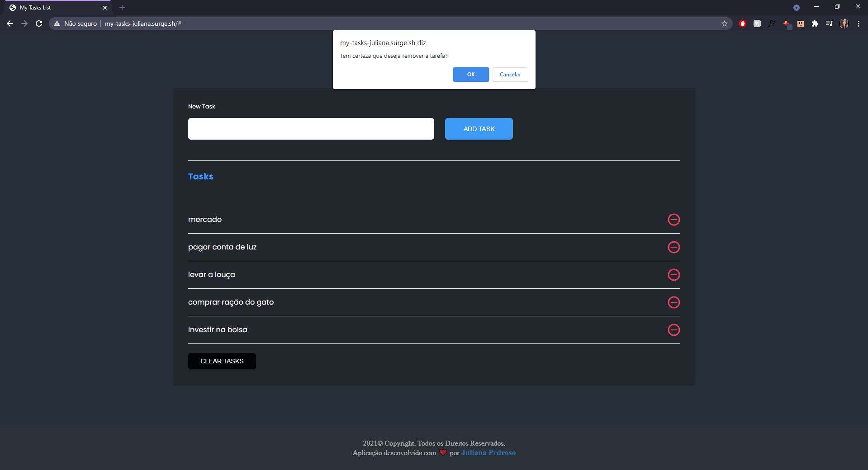
Task: Open the Chrome three-dot menu
Action: pos(859,23)
